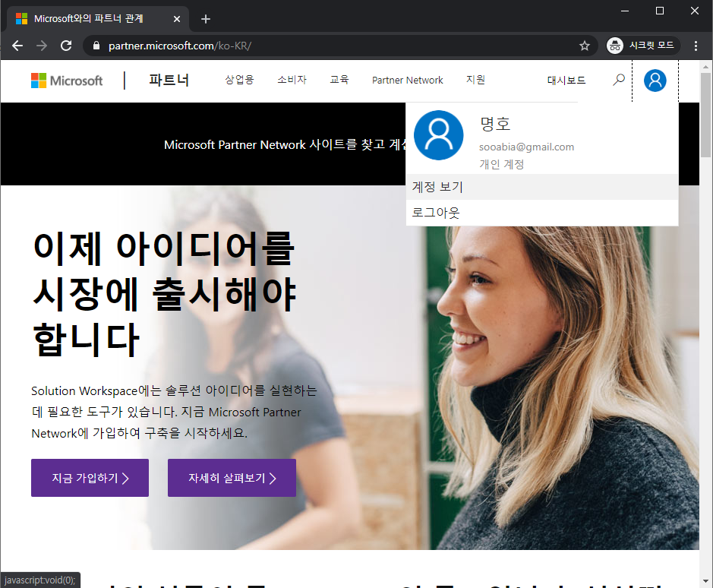Click the scrollbar down arrow
Image resolution: width=713 pixels, height=588 pixels.
705,581
